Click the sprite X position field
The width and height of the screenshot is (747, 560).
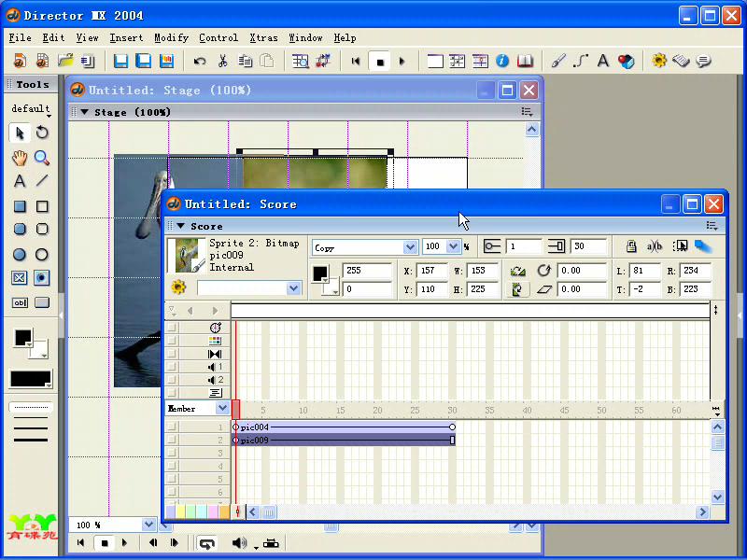click(x=432, y=271)
